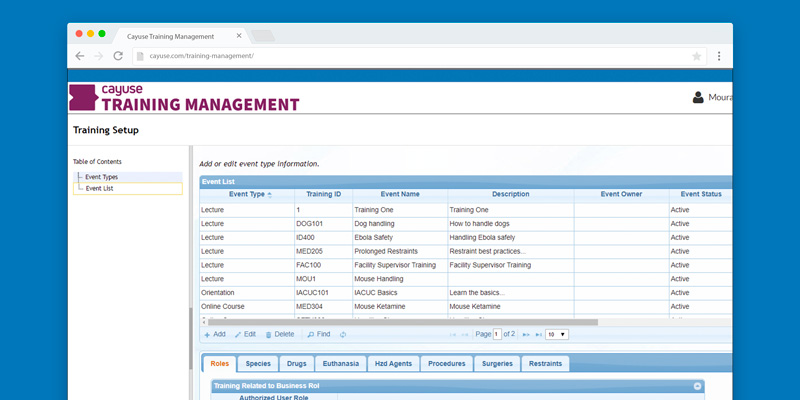Click the Training One event name
Screen dimensions: 800x400
point(374,210)
